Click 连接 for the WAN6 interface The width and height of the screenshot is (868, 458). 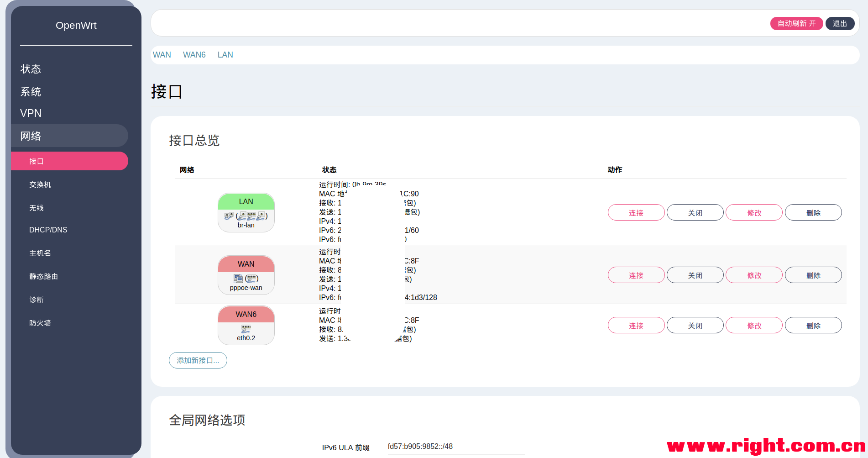click(x=636, y=326)
